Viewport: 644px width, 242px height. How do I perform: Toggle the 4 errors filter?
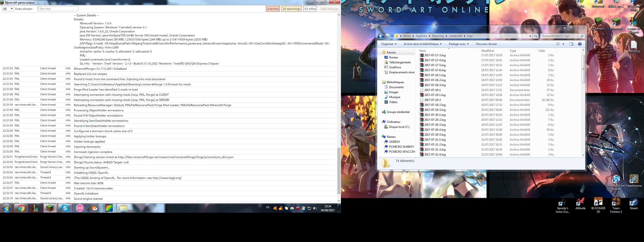tap(273, 9)
